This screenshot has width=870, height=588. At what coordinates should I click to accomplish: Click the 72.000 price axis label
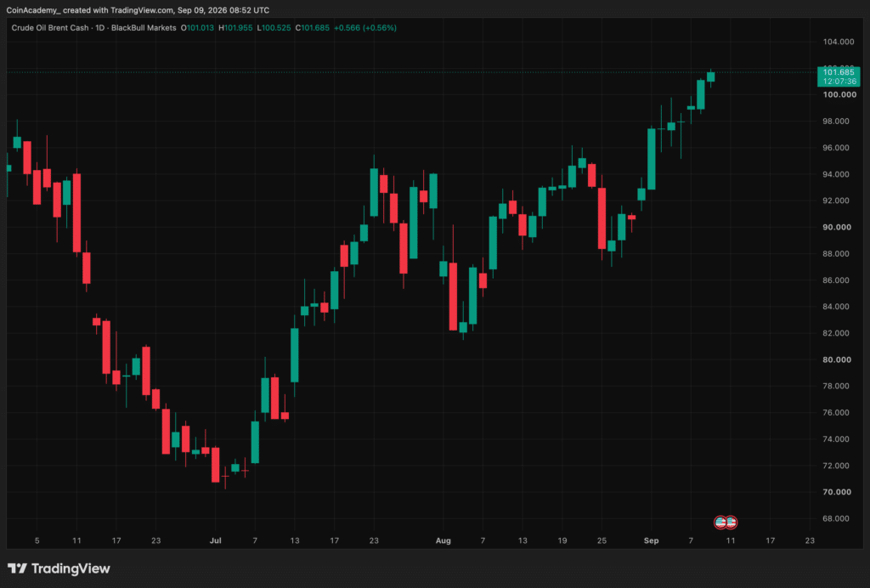836,466
